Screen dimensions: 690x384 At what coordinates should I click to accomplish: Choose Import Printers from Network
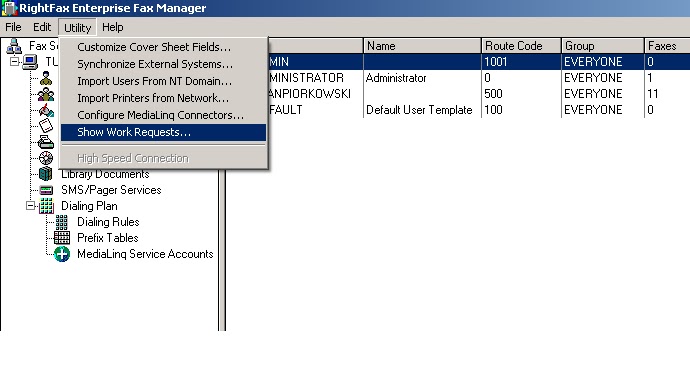coord(163,98)
